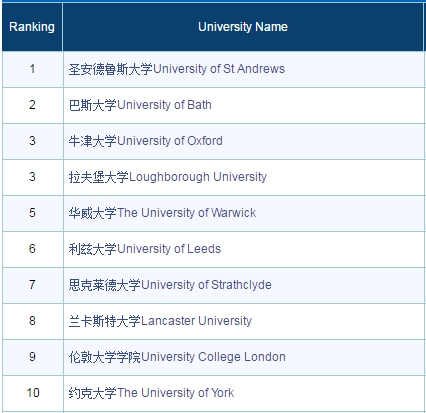The height and width of the screenshot is (413, 426).
Task: Click ranking cell 5 for Warwick
Action: [32, 213]
